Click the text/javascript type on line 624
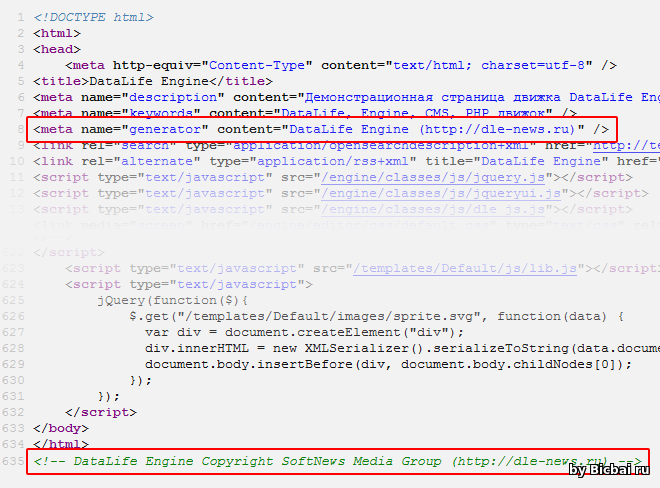 [237, 284]
